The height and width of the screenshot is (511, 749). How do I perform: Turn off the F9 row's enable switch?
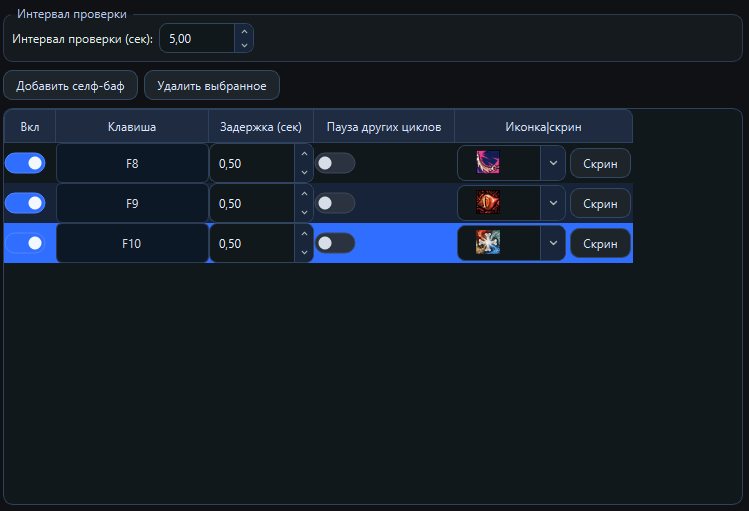[x=25, y=203]
